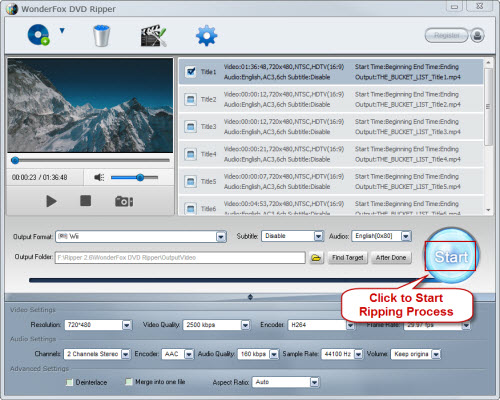The width and height of the screenshot is (500, 400).
Task: Mute audio with the speaker icon
Action: (99, 177)
